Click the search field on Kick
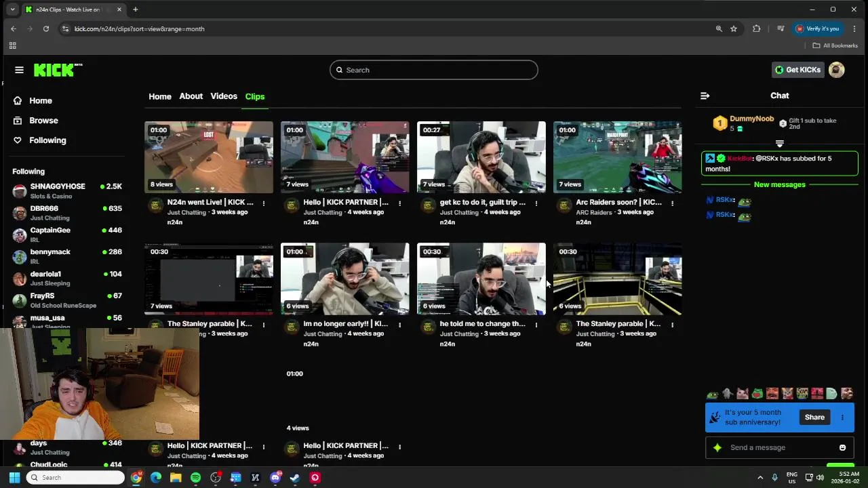The width and height of the screenshot is (868, 488). tap(434, 70)
